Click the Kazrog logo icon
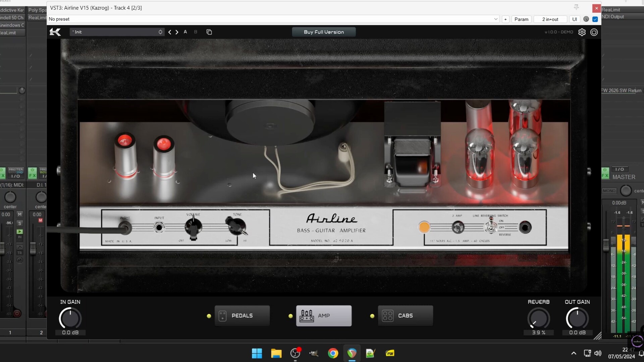This screenshot has height=362, width=644. (55, 32)
